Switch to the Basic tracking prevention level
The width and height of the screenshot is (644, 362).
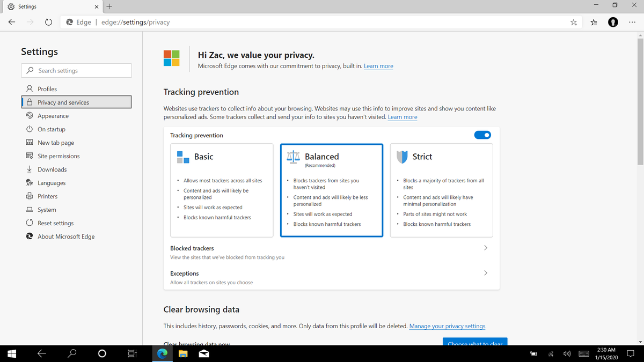tap(222, 190)
